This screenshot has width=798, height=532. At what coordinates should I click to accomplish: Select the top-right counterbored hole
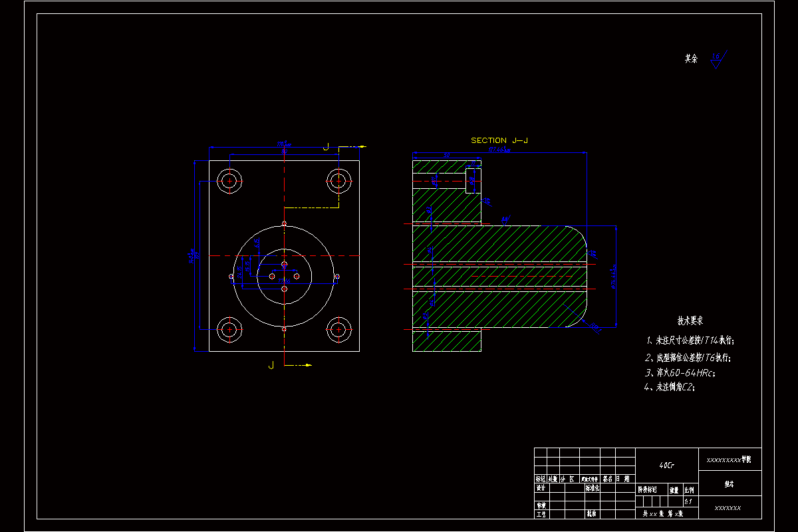339,180
